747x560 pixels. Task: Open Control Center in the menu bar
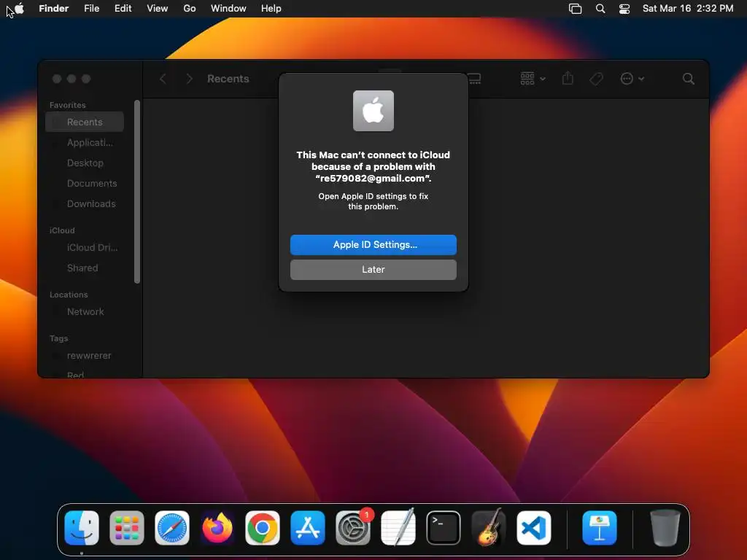624,9
